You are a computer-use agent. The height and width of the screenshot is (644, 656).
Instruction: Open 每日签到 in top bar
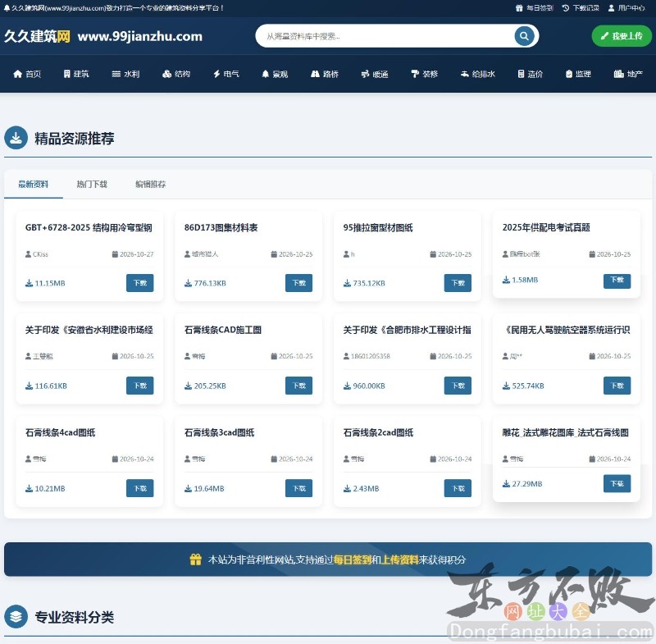pos(535,7)
